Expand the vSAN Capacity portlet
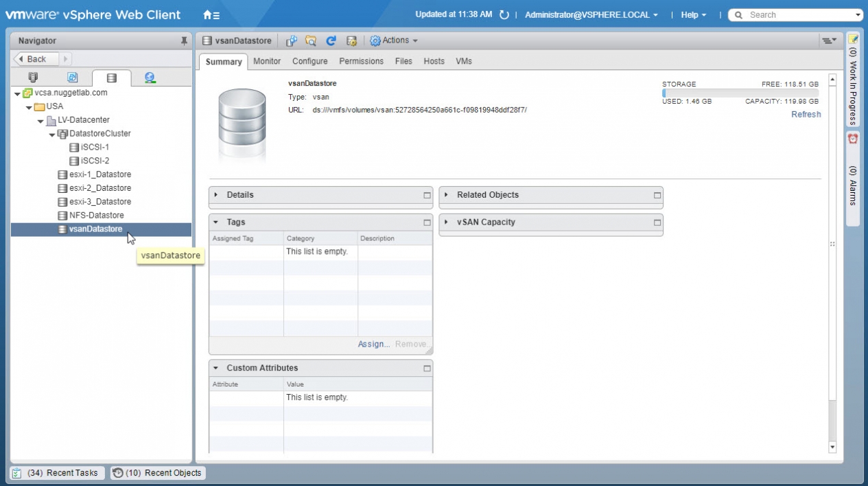 (x=446, y=222)
